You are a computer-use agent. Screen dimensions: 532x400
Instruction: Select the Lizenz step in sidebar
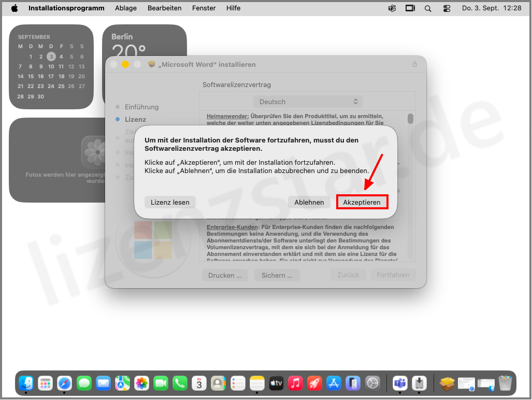click(x=135, y=119)
